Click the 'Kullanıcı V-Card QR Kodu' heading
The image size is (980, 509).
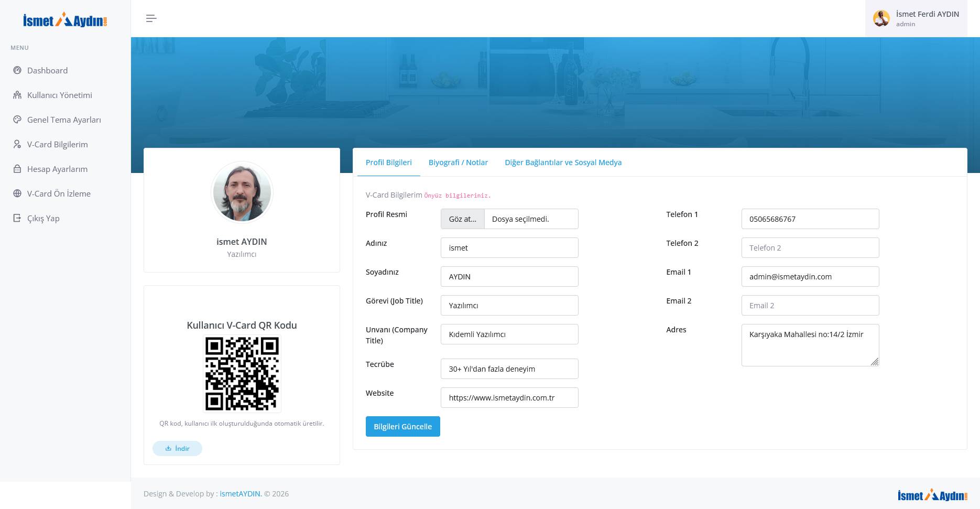[x=242, y=325]
